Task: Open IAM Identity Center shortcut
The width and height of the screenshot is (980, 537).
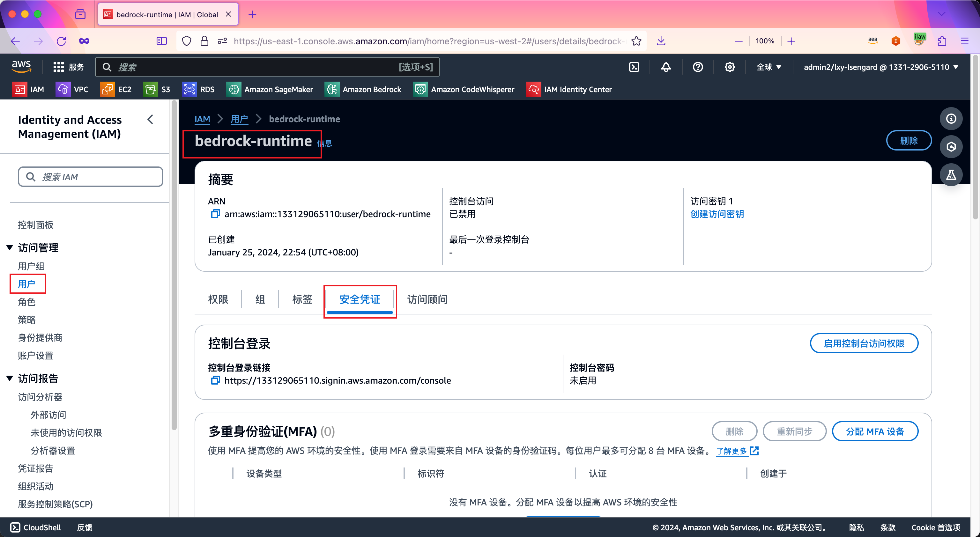Action: click(x=569, y=89)
